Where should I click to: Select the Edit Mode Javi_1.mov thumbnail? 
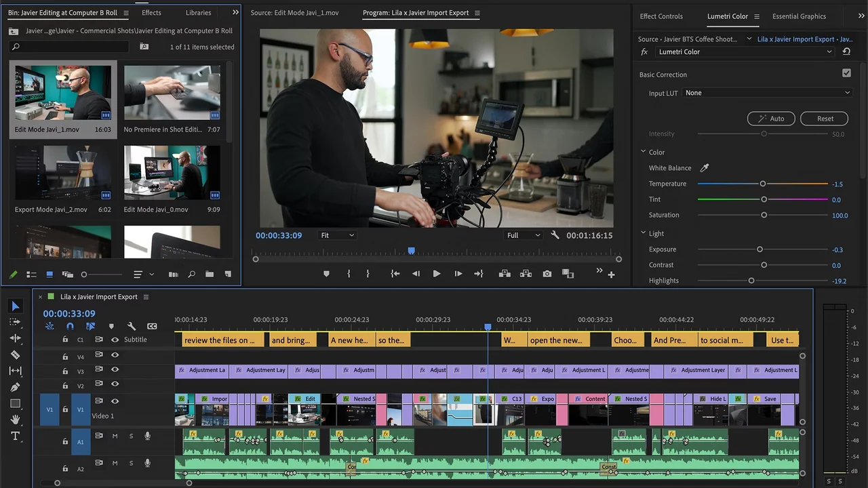[x=63, y=93]
